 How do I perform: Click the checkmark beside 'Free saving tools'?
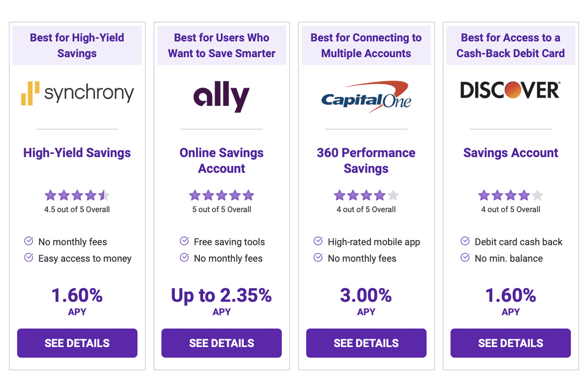click(184, 242)
